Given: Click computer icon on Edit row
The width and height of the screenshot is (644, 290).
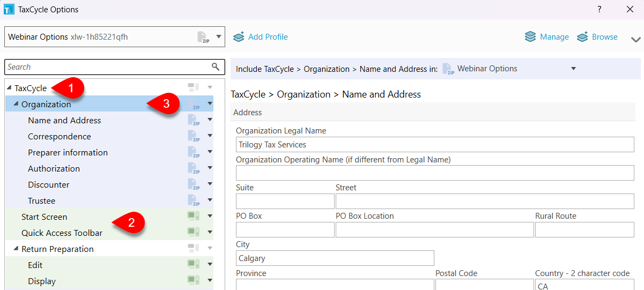Looking at the screenshot, I should (x=193, y=264).
